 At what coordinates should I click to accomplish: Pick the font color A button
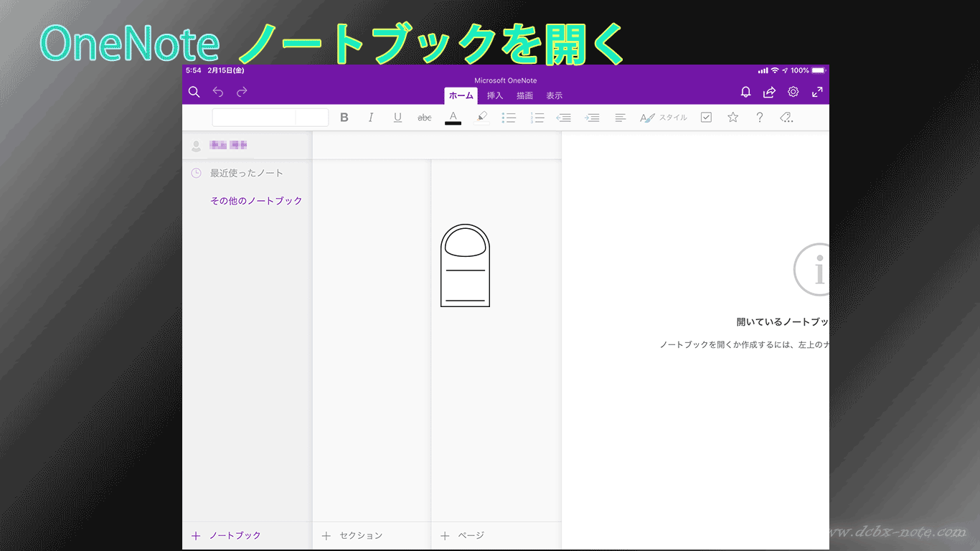click(x=453, y=118)
